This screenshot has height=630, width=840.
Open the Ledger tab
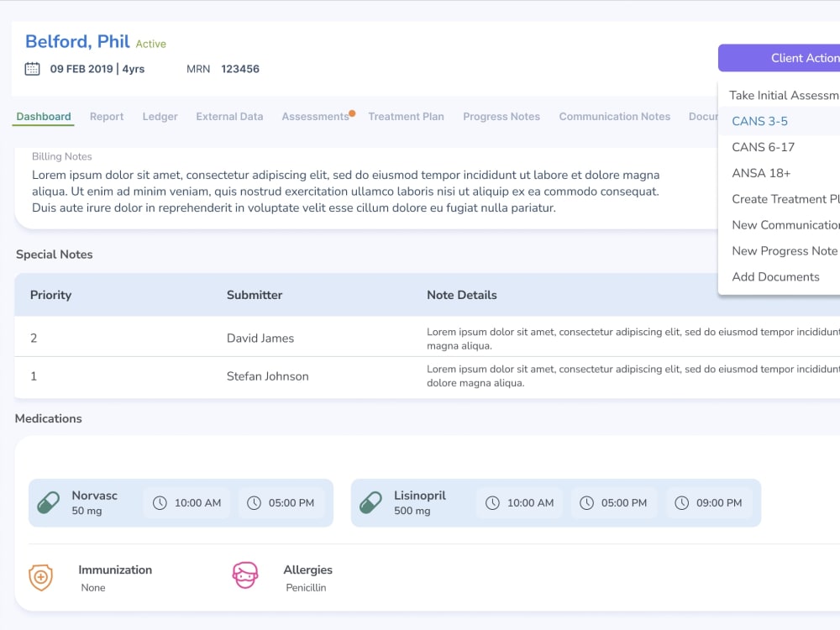click(x=160, y=117)
